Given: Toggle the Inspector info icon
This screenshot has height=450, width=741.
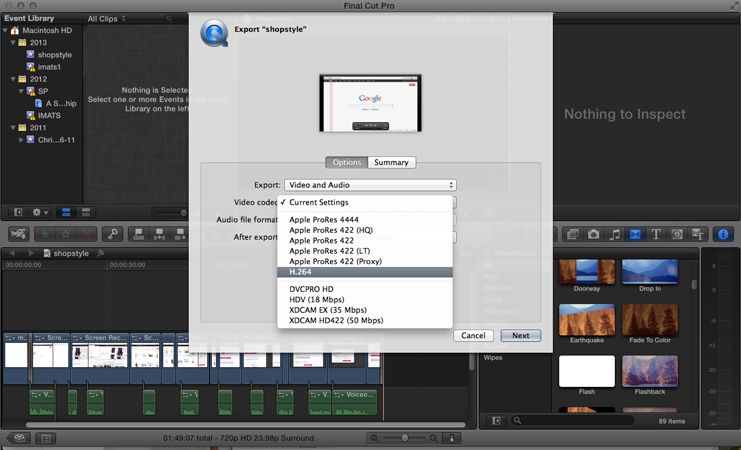Looking at the screenshot, I should 723,234.
